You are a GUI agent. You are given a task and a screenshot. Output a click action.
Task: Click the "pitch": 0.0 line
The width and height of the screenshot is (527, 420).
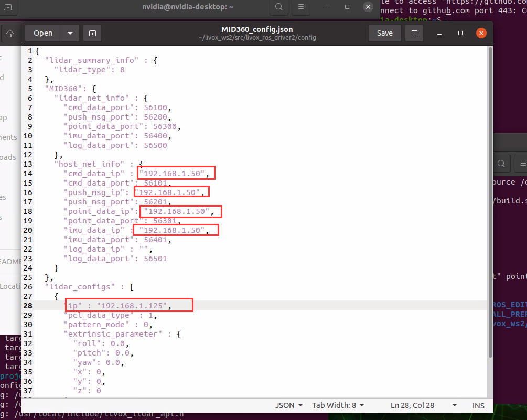(x=103, y=353)
